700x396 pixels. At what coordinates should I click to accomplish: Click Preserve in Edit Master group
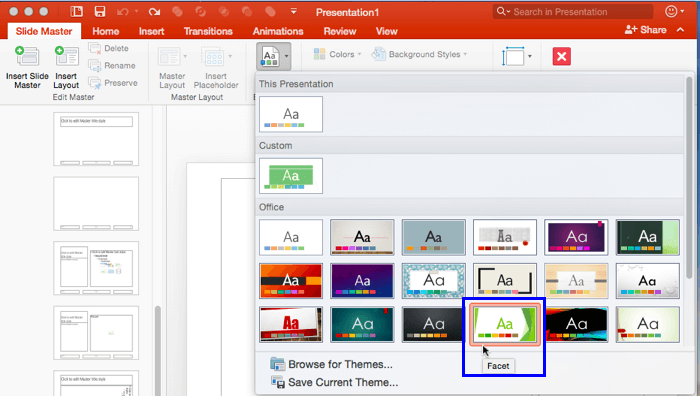point(113,83)
